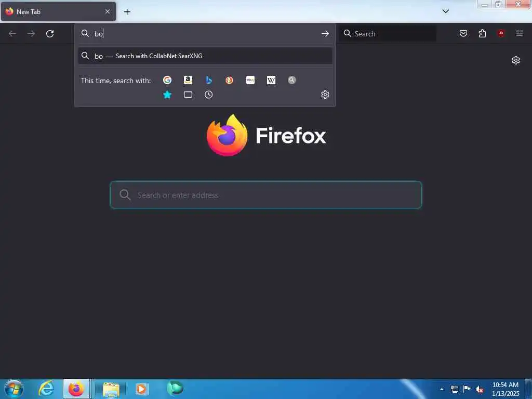Close the New Tab tab
The image size is (532, 399).
click(x=108, y=11)
